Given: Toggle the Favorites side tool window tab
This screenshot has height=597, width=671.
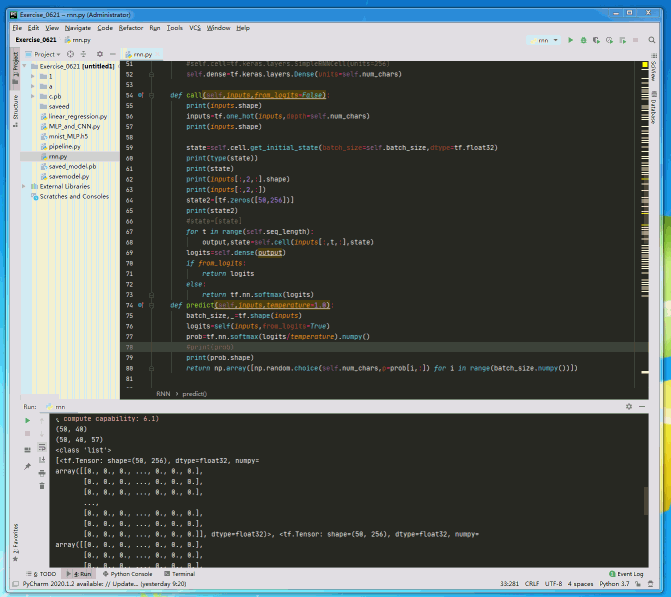Looking at the screenshot, I should (x=15, y=542).
